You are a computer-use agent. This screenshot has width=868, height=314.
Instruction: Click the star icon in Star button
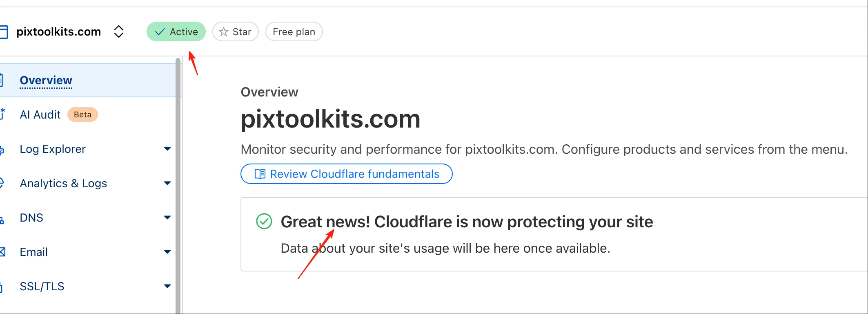pyautogui.click(x=223, y=32)
